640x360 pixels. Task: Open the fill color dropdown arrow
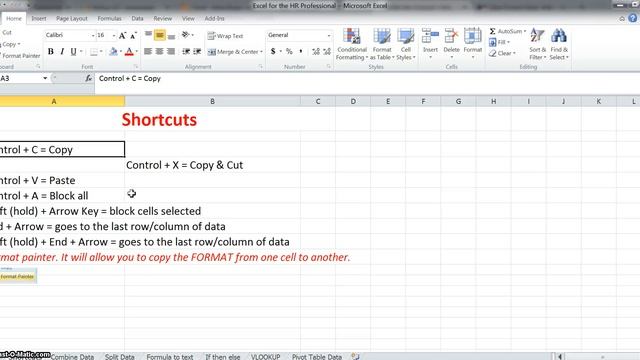pyautogui.click(x=121, y=52)
